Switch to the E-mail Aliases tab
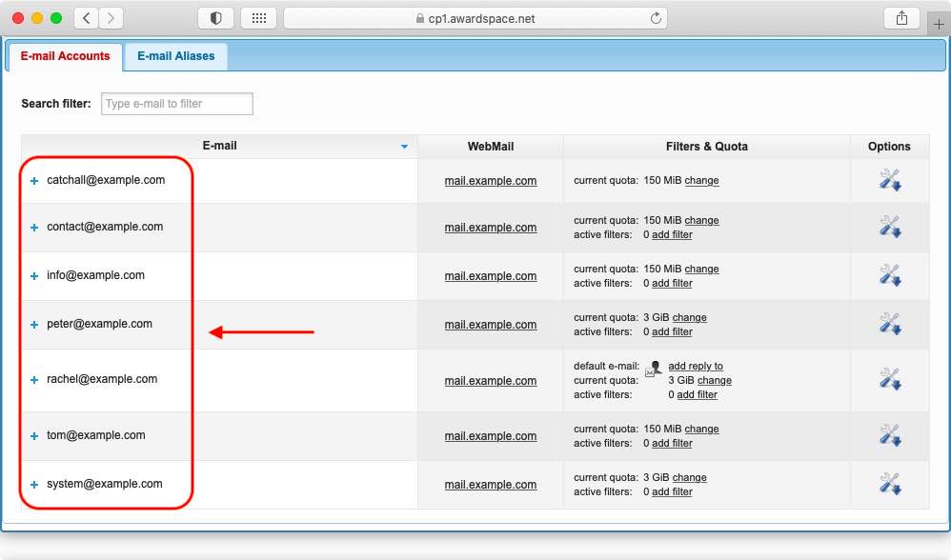The image size is (951, 560). pyautogui.click(x=175, y=56)
